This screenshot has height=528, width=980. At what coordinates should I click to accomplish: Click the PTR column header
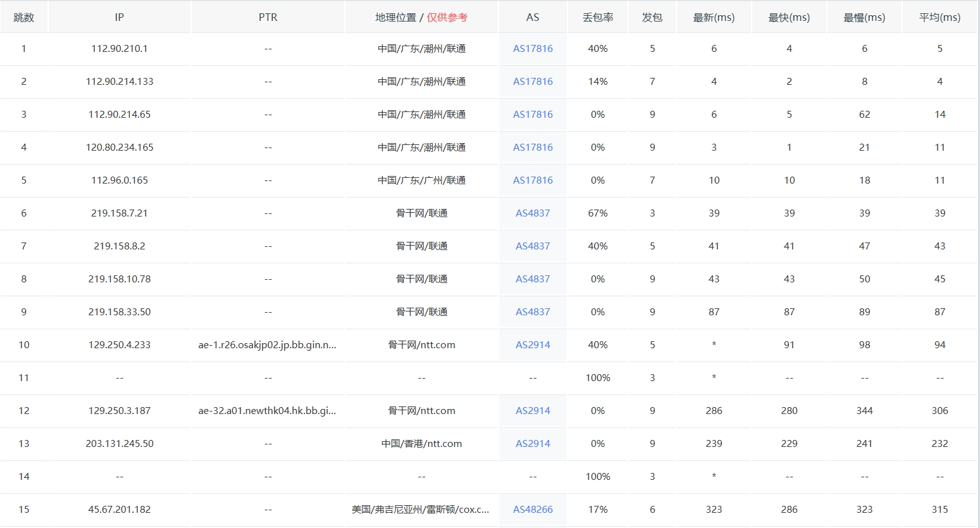point(268,18)
